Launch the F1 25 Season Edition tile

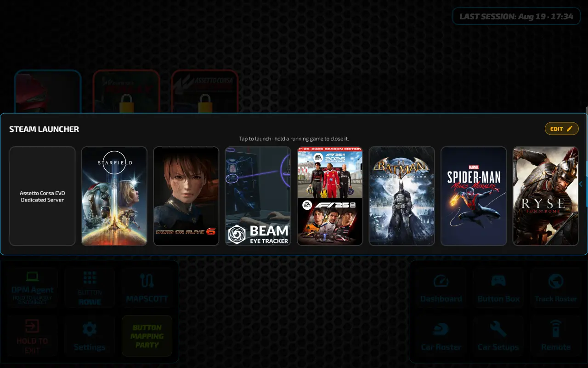(x=330, y=196)
